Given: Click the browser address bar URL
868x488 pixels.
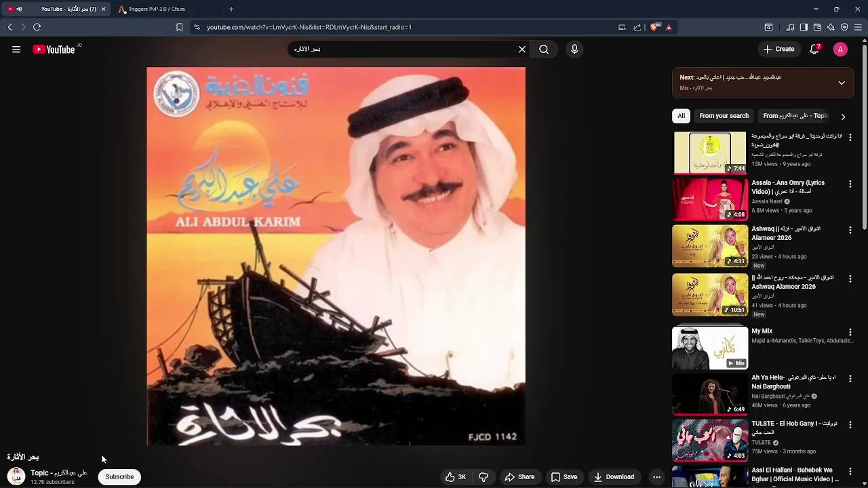Looking at the screenshot, I should (309, 27).
